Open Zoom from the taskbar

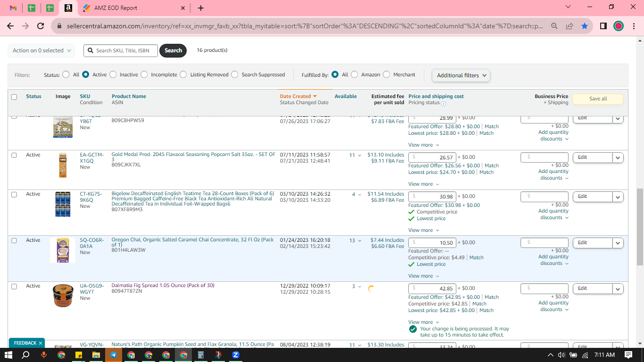click(x=235, y=355)
